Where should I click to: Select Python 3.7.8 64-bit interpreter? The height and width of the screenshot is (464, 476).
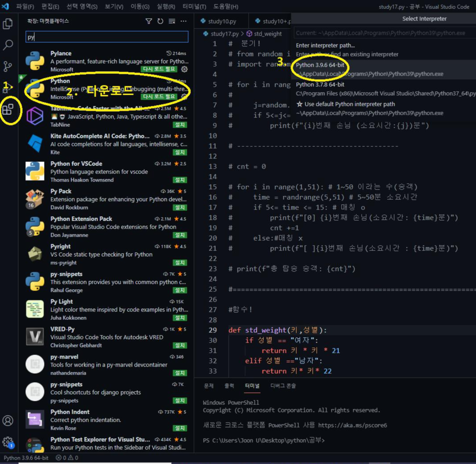384,89
